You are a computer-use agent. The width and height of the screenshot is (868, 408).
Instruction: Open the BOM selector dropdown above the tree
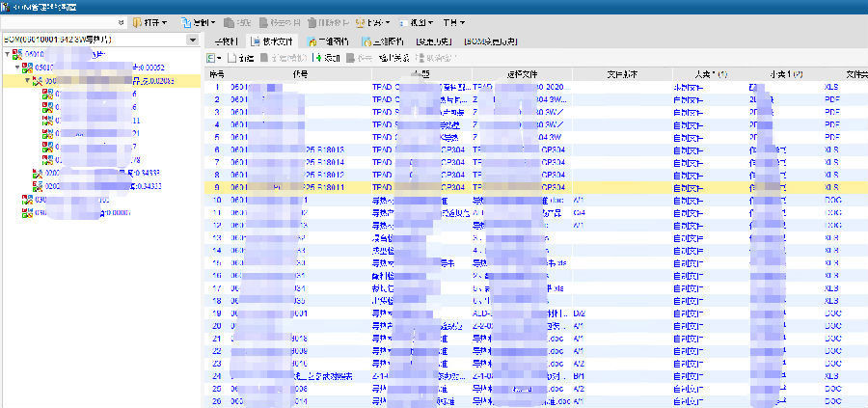tap(193, 41)
